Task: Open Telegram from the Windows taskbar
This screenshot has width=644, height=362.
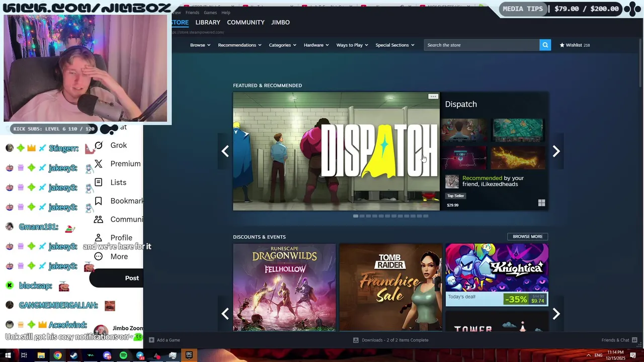Action: click(x=140, y=355)
